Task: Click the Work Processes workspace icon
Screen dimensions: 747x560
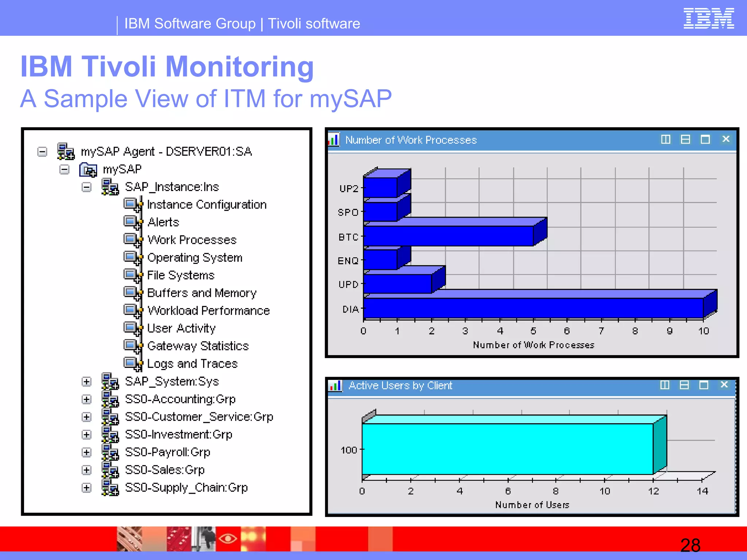Action: tap(133, 240)
